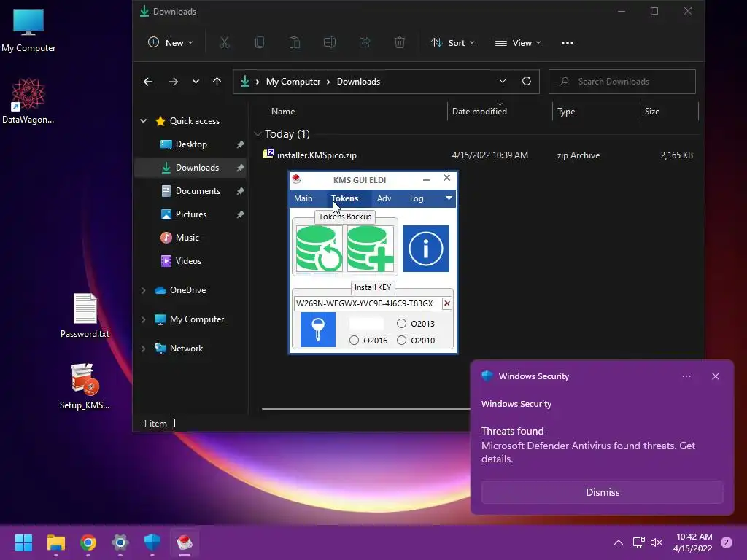
Task: Expand the address bar history dropdown
Action: coord(502,82)
